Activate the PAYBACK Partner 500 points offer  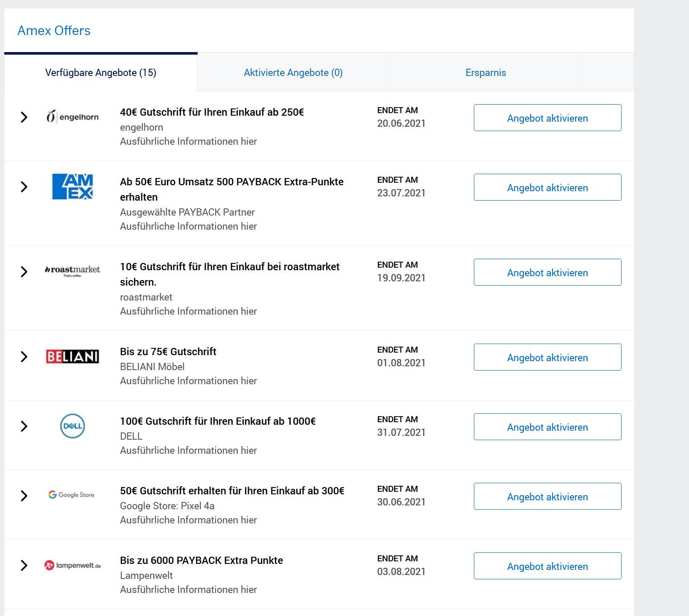[x=547, y=187]
